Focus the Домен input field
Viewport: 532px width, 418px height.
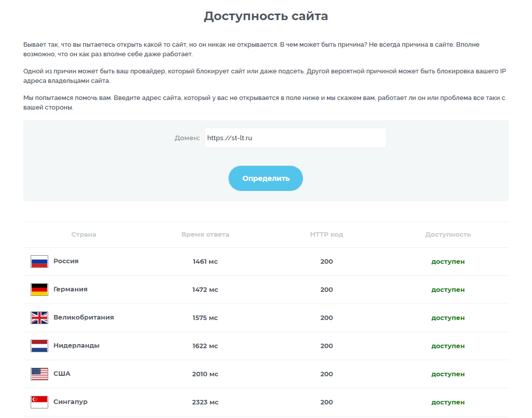tap(295, 138)
